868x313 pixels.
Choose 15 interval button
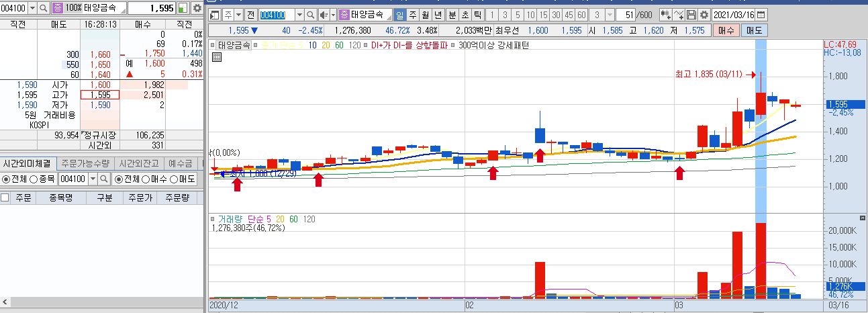point(543,14)
